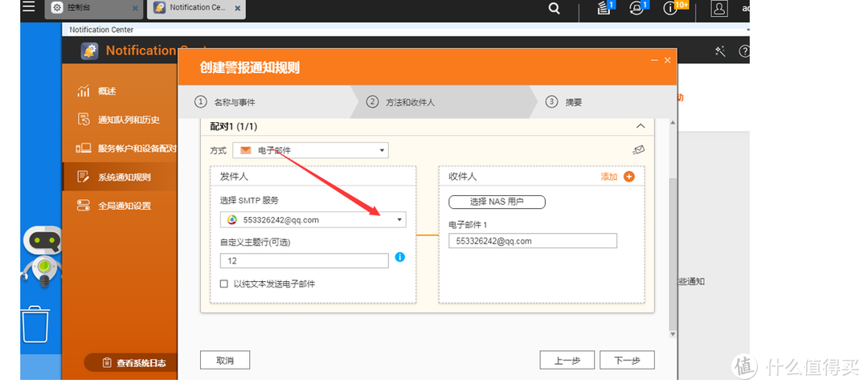Open 服务帐户和设备配对 in the sidebar
The image size is (868, 388).
(x=120, y=149)
